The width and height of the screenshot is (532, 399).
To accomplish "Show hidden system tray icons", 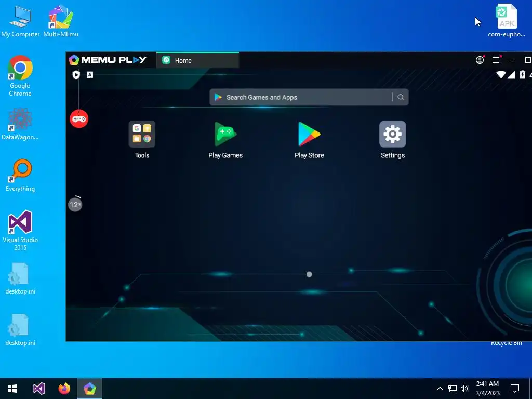I will tap(440, 389).
